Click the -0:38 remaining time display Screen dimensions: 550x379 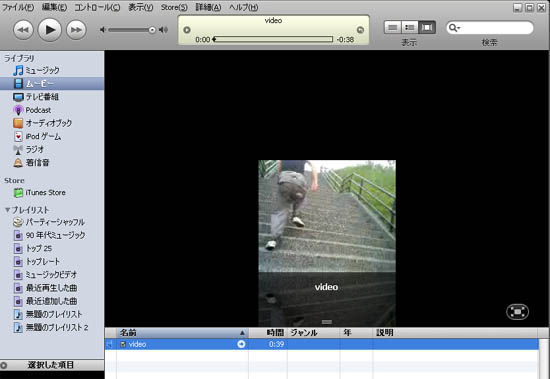pos(345,40)
